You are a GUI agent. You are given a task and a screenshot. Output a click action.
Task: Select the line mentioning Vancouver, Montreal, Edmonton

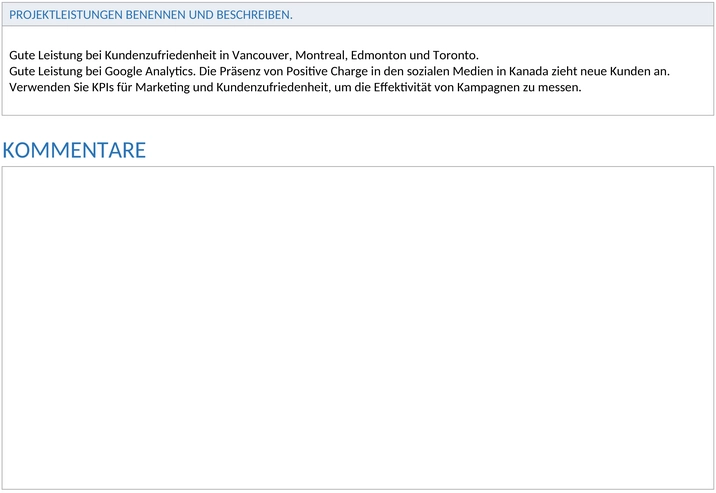(x=244, y=55)
